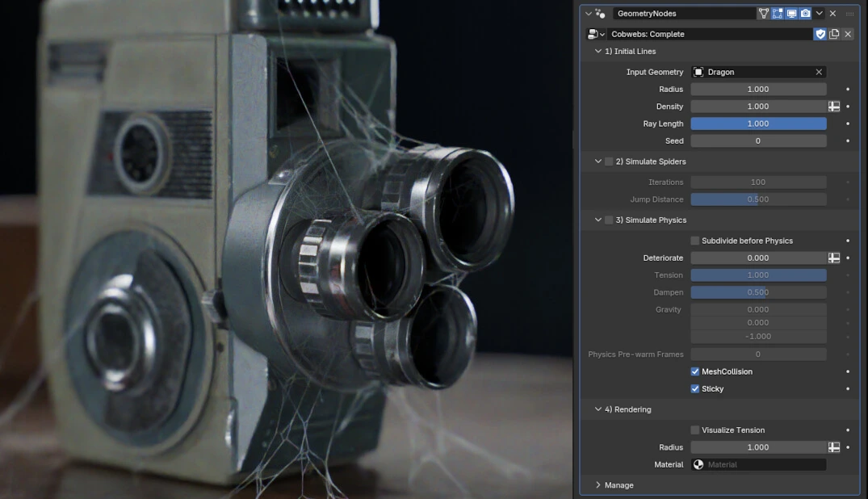Viewport: 868px width, 499px height.
Task: Click the Gravity -1.000 value field
Action: (x=758, y=337)
